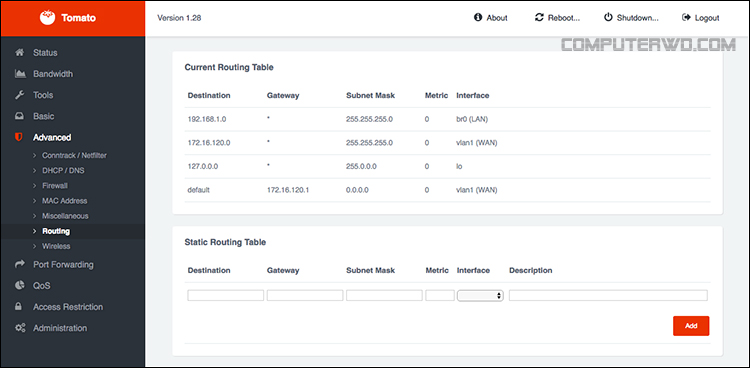Click the Advanced shield icon
The image size is (750, 368).
(x=19, y=137)
